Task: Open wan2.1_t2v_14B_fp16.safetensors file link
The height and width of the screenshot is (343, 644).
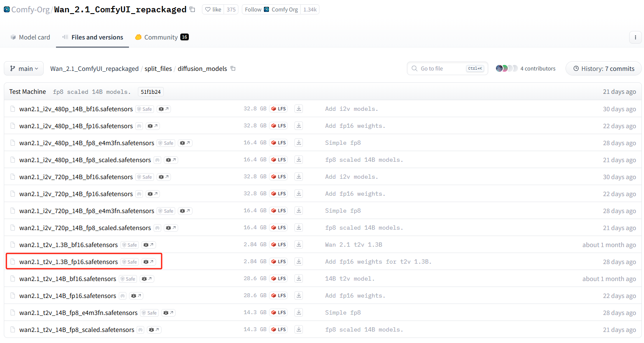Action: click(67, 296)
